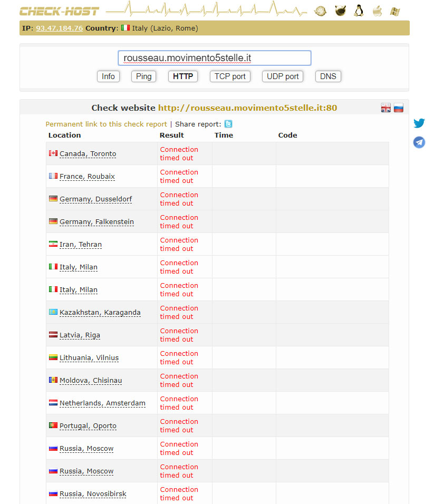Click the Germany, Falkenstein location
This screenshot has height=504, width=444.
[x=97, y=222]
